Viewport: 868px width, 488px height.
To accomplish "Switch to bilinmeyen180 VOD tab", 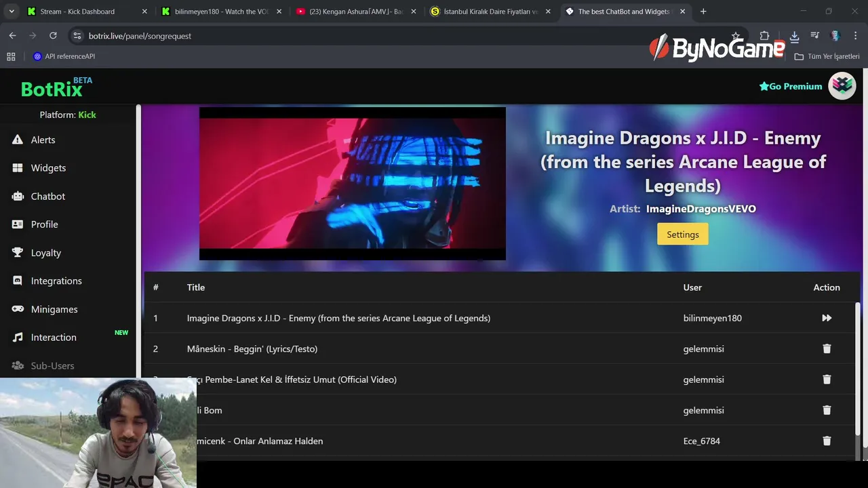I will coord(222,12).
